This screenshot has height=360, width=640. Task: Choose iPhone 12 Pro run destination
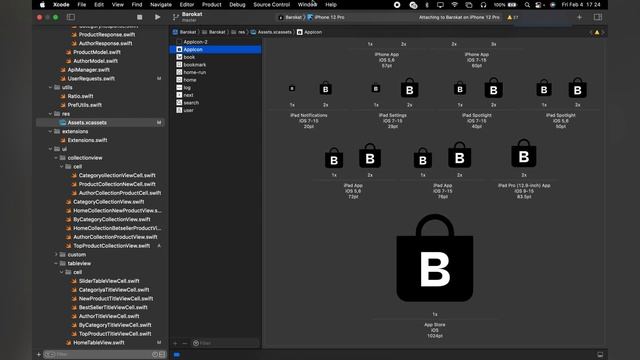coord(326,18)
